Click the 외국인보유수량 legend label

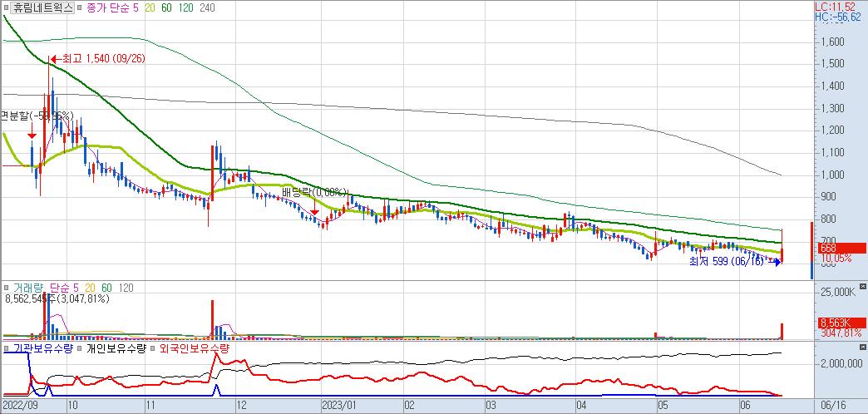pyautogui.click(x=195, y=348)
